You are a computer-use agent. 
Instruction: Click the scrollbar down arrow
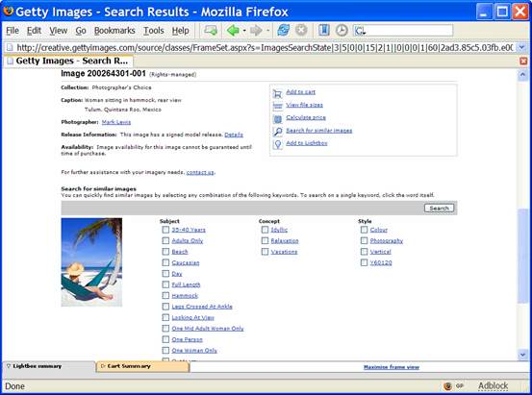pos(522,355)
